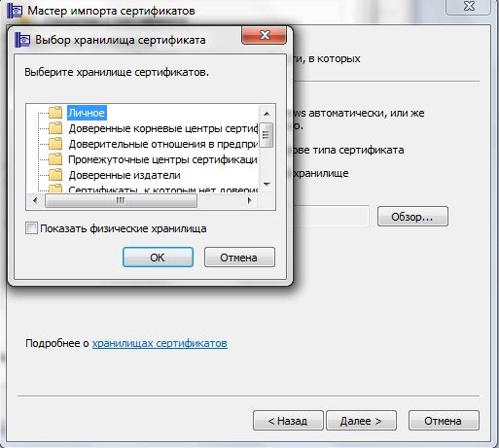Click folder icon beside Доверенные корневые центры
Image resolution: width=499 pixels, height=448 pixels.
pos(55,128)
